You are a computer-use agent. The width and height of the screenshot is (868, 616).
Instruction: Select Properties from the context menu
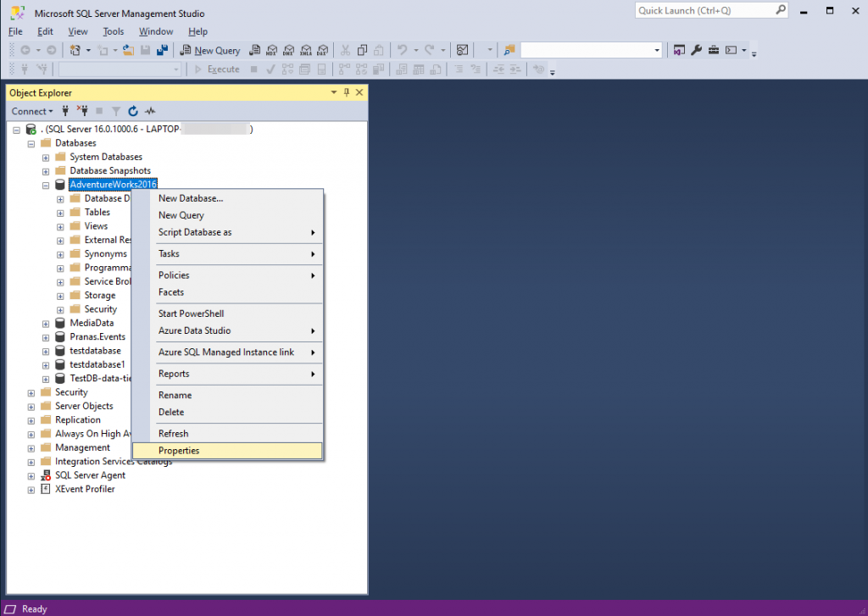178,450
